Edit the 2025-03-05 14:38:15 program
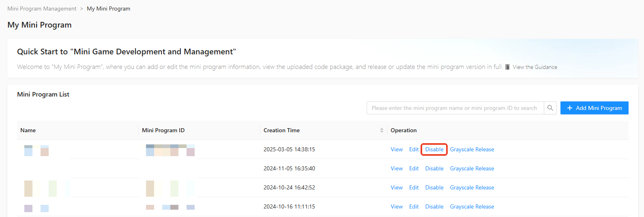Image resolution: width=644 pixels, height=217 pixels. coord(414,149)
